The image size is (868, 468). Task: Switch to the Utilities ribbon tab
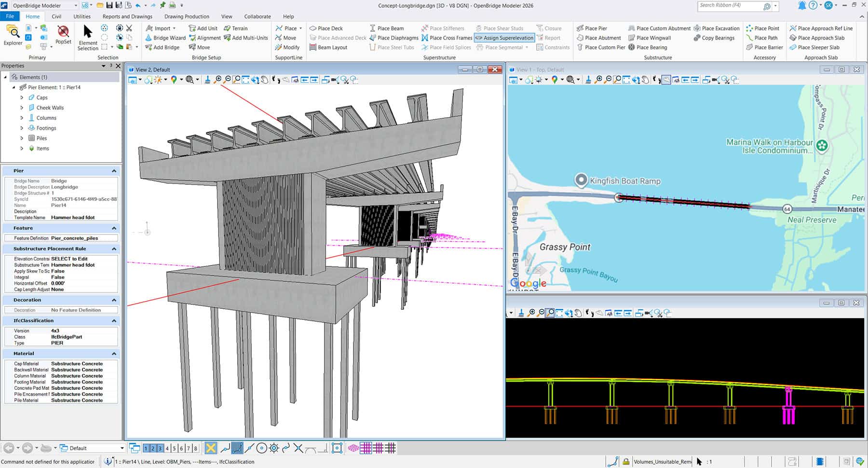82,16
